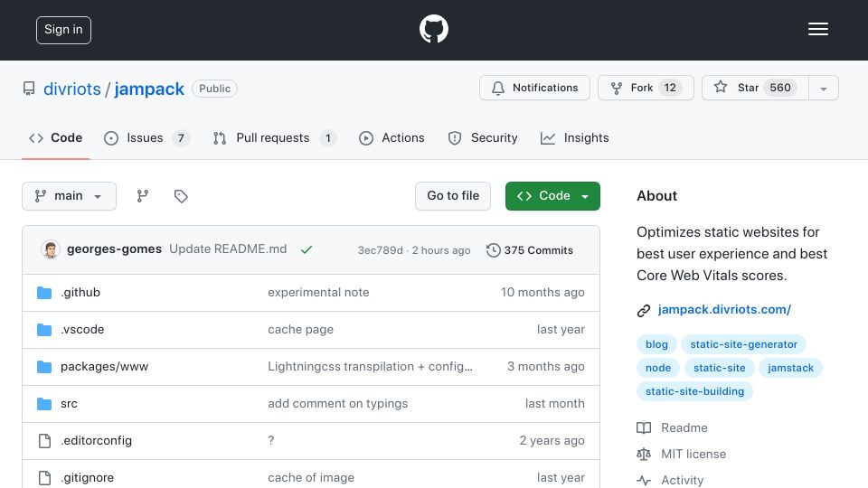This screenshot has width=868, height=488.
Task: Expand the green Code dropdown
Action: [x=552, y=196]
